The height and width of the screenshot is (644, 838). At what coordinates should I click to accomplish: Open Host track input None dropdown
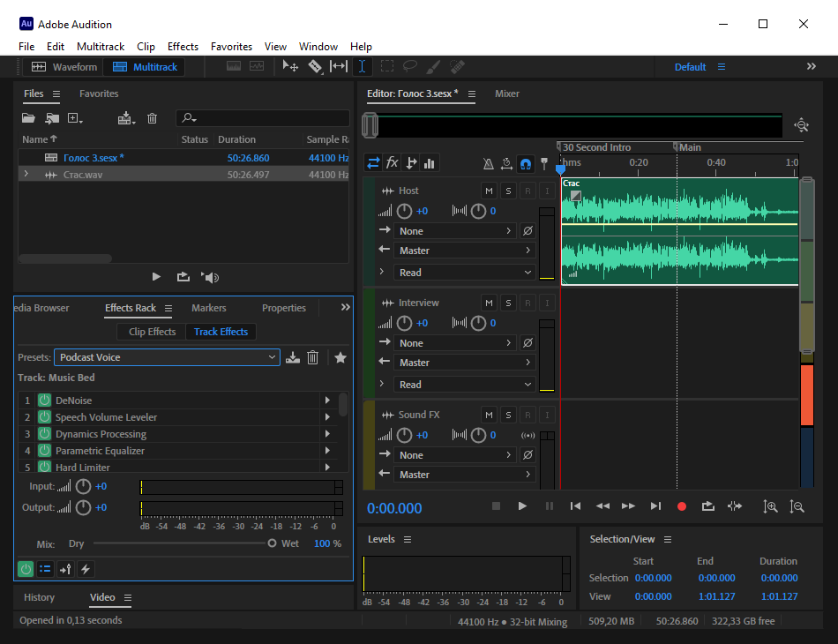point(455,231)
